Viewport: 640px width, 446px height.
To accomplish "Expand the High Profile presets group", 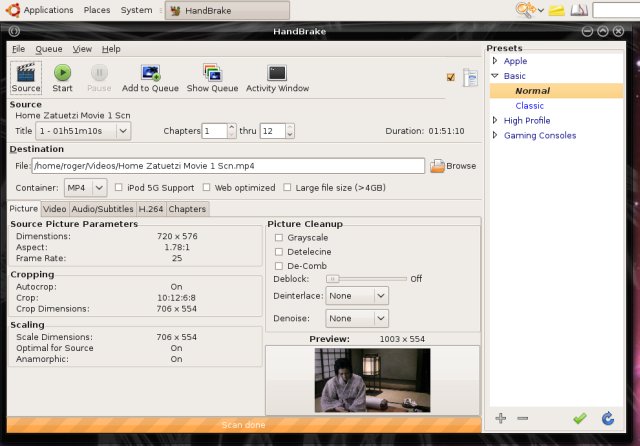I will tap(494, 121).
